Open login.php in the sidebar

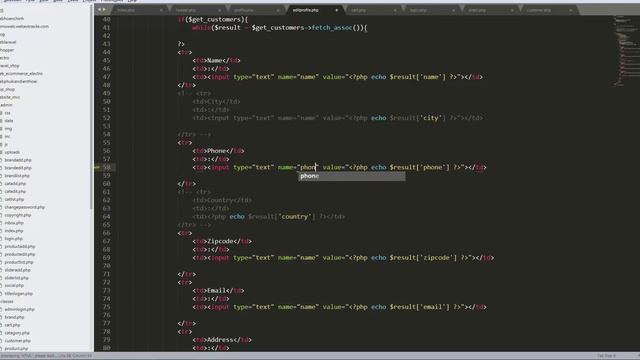pyautogui.click(x=13, y=239)
